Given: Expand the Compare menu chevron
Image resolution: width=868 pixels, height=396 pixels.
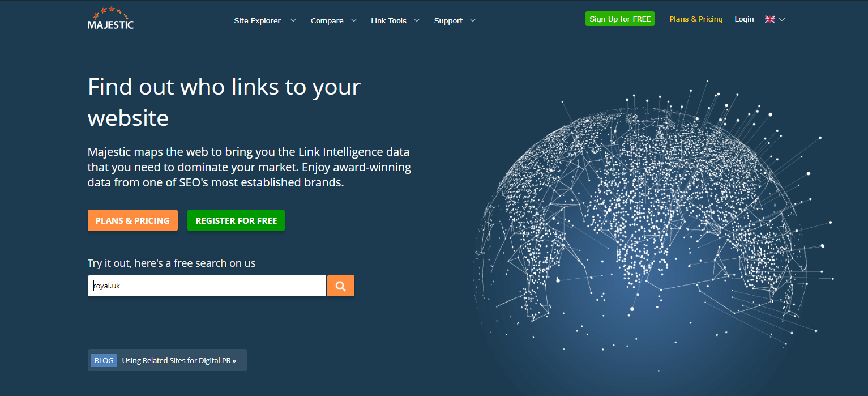Looking at the screenshot, I should [354, 20].
